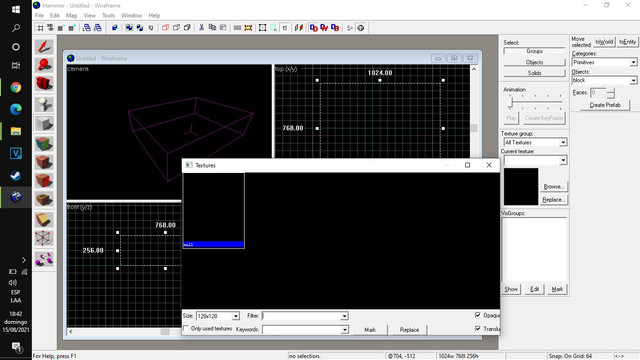Image resolution: width=640 pixels, height=360 pixels.
Task: Apply current texture with brick cube tool
Action: pos(44,162)
